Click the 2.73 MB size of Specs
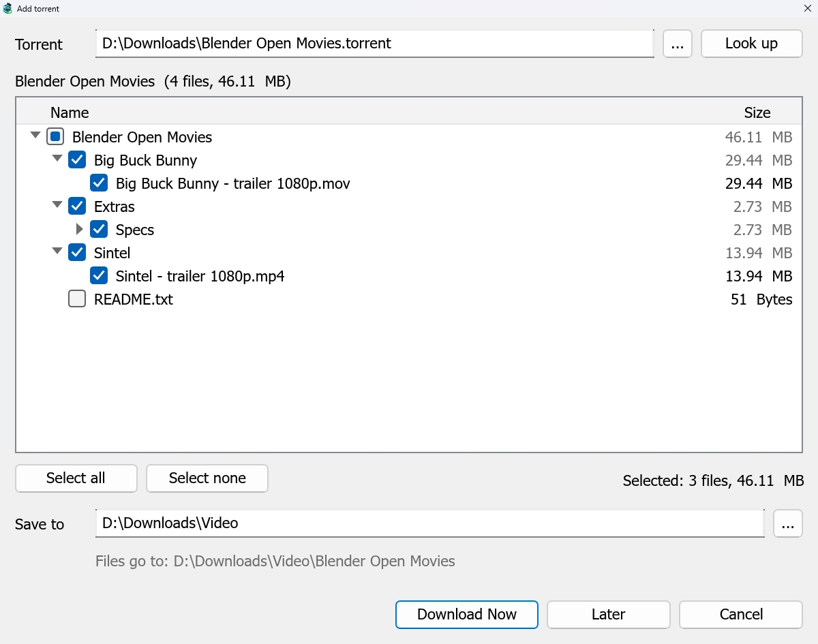Viewport: 818px width, 644px height. coord(763,230)
